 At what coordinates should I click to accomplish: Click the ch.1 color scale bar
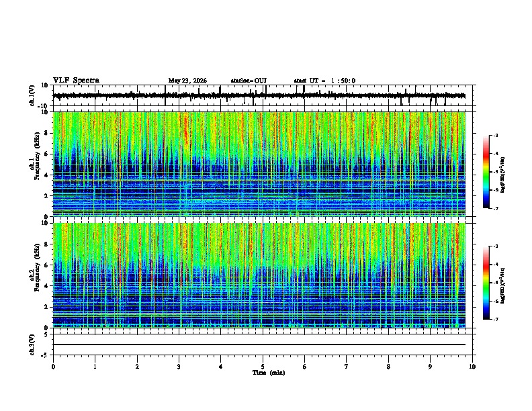coord(486,172)
